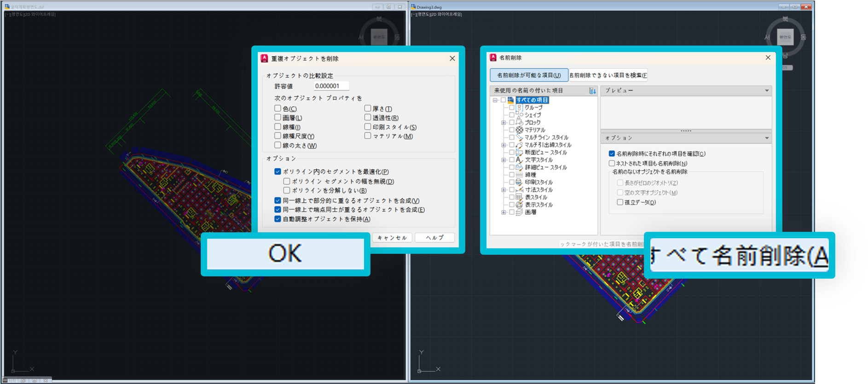
Task: Click the マルチ引出線スタイル icon
Action: click(x=519, y=145)
